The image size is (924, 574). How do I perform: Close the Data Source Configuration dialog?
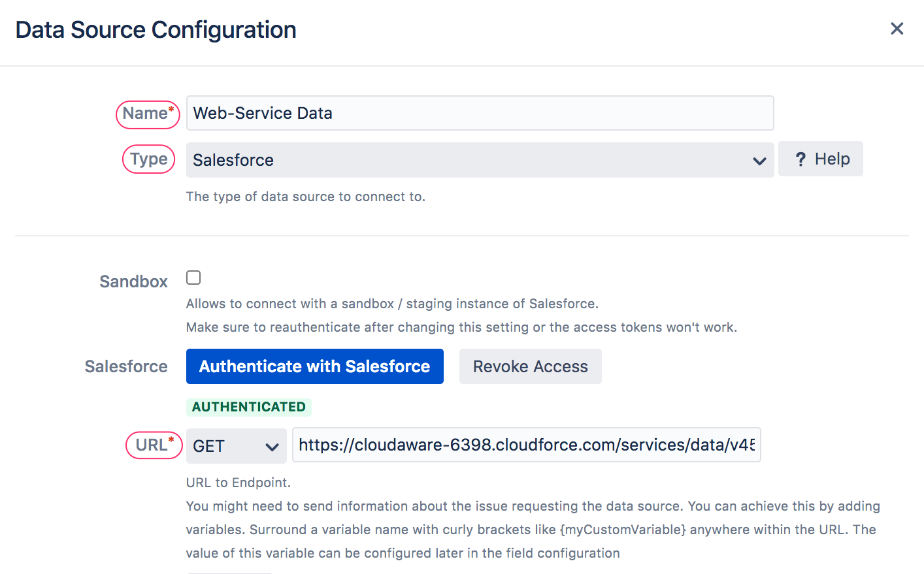[897, 29]
